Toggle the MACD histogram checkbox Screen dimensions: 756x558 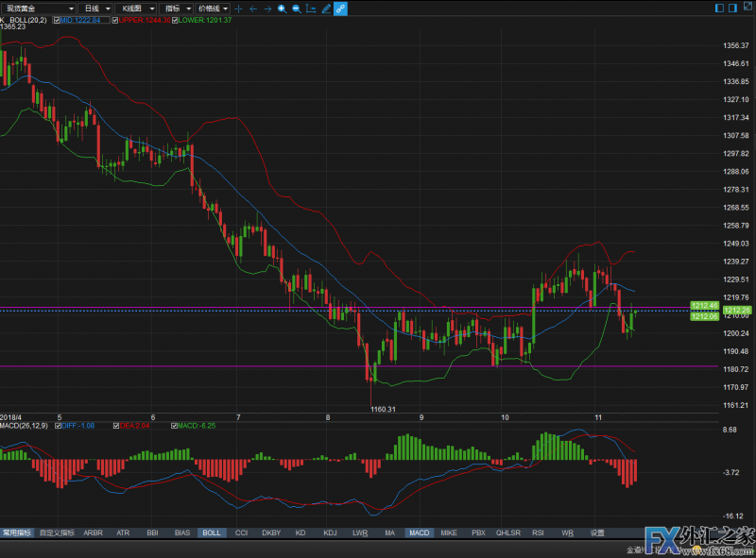point(174,426)
